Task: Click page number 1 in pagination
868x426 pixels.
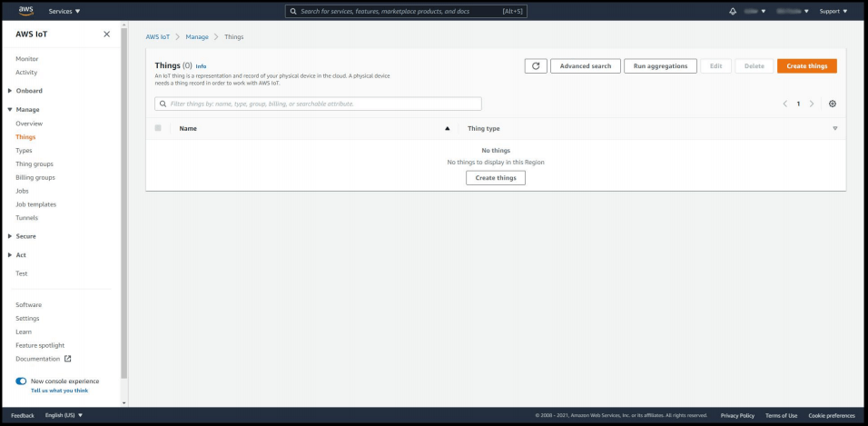Action: [x=798, y=104]
